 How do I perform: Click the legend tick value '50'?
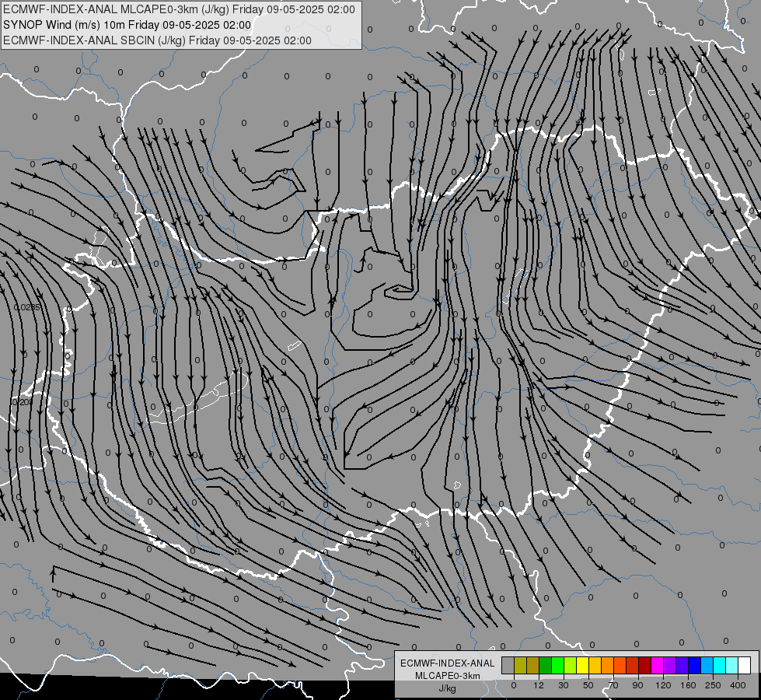click(x=588, y=685)
